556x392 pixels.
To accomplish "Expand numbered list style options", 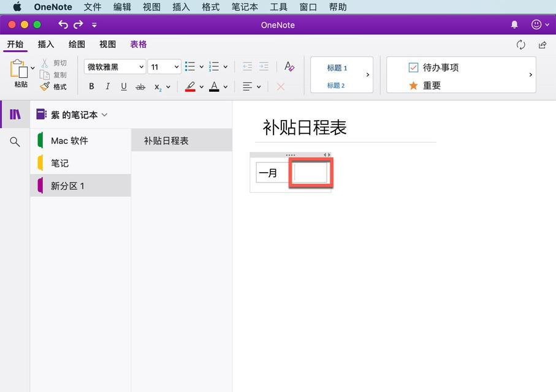I will pos(226,67).
